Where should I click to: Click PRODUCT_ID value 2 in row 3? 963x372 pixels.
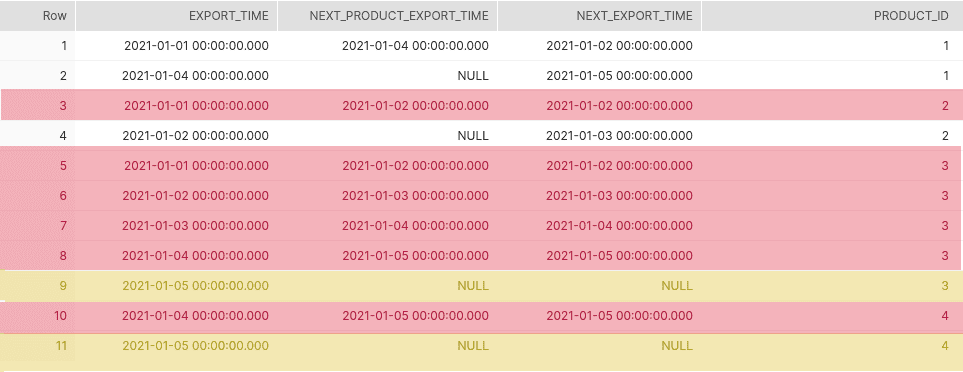point(945,106)
